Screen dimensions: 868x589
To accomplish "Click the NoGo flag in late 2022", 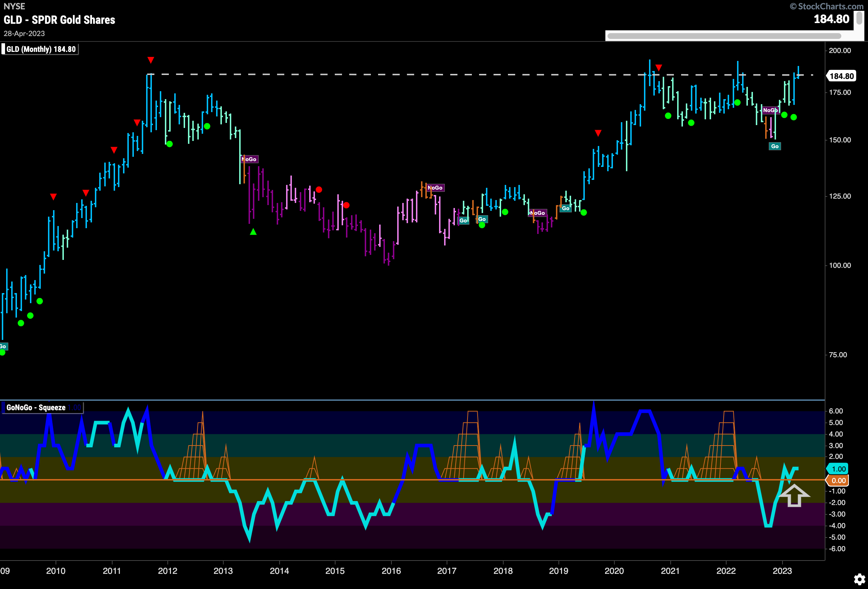I will click(770, 110).
